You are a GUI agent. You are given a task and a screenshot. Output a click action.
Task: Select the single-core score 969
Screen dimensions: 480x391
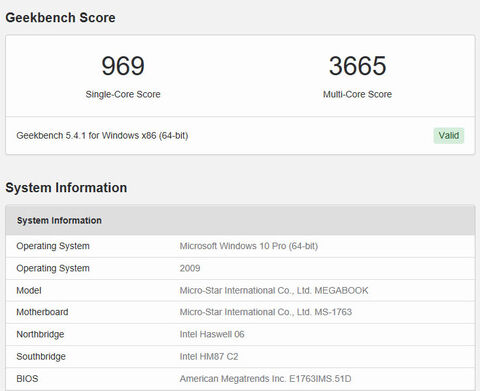coord(123,66)
